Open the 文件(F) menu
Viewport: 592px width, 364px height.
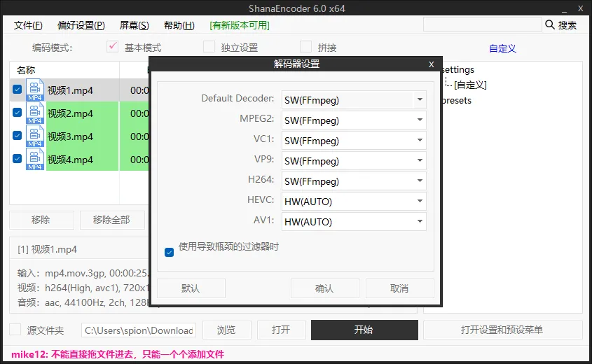pos(28,25)
